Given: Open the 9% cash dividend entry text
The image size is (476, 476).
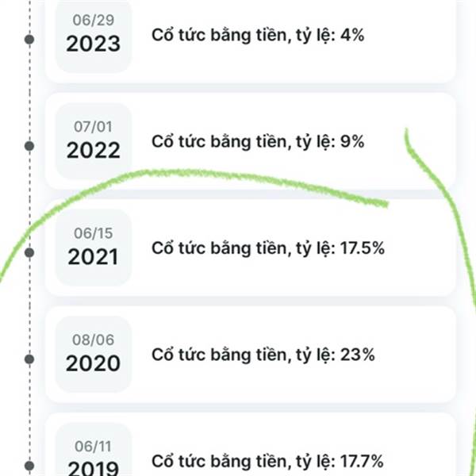Looking at the screenshot, I should point(258,142).
